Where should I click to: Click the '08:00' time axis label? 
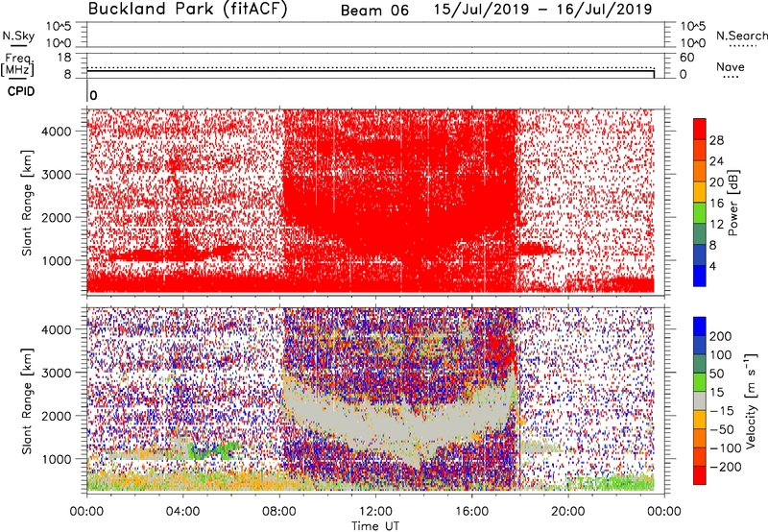point(279,512)
